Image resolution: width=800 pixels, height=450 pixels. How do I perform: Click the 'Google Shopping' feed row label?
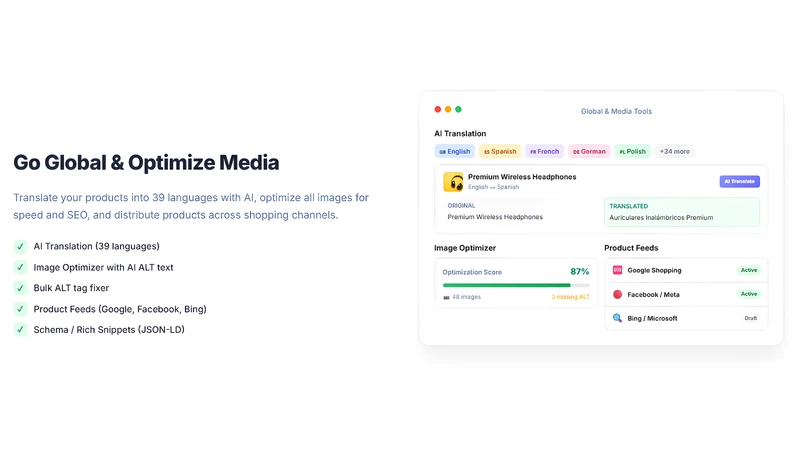click(654, 270)
